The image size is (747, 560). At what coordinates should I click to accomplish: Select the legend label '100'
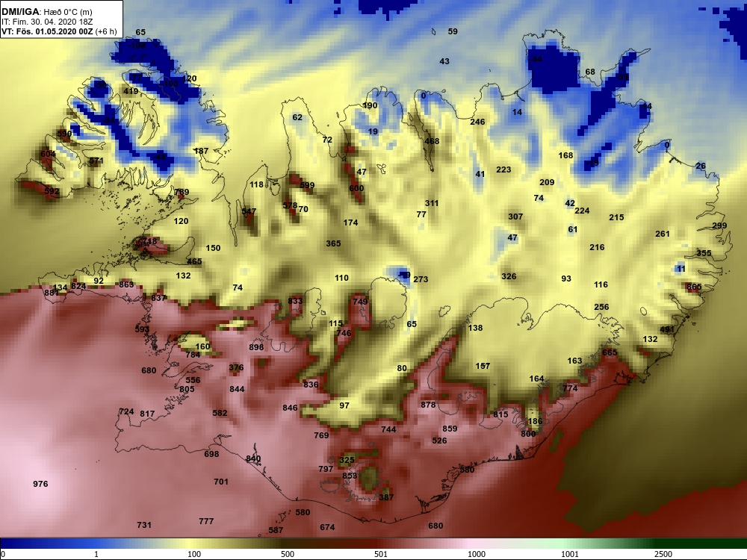tap(194, 554)
